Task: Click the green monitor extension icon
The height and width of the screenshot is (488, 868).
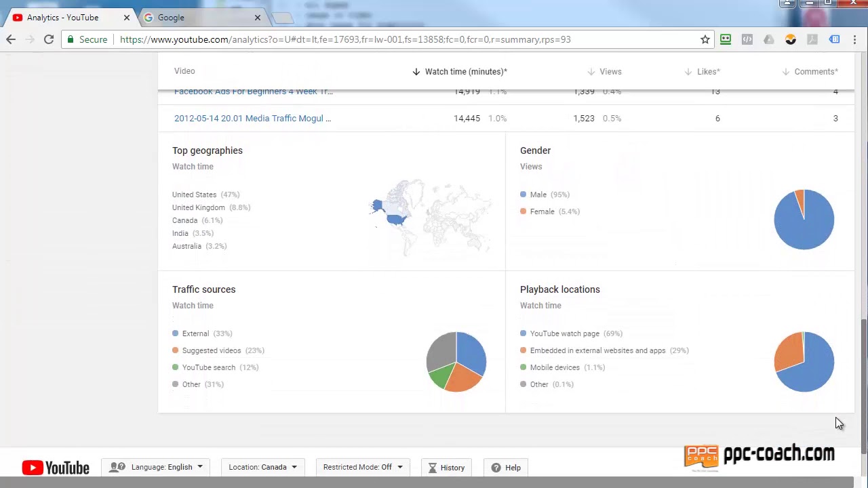Action: [x=726, y=39]
